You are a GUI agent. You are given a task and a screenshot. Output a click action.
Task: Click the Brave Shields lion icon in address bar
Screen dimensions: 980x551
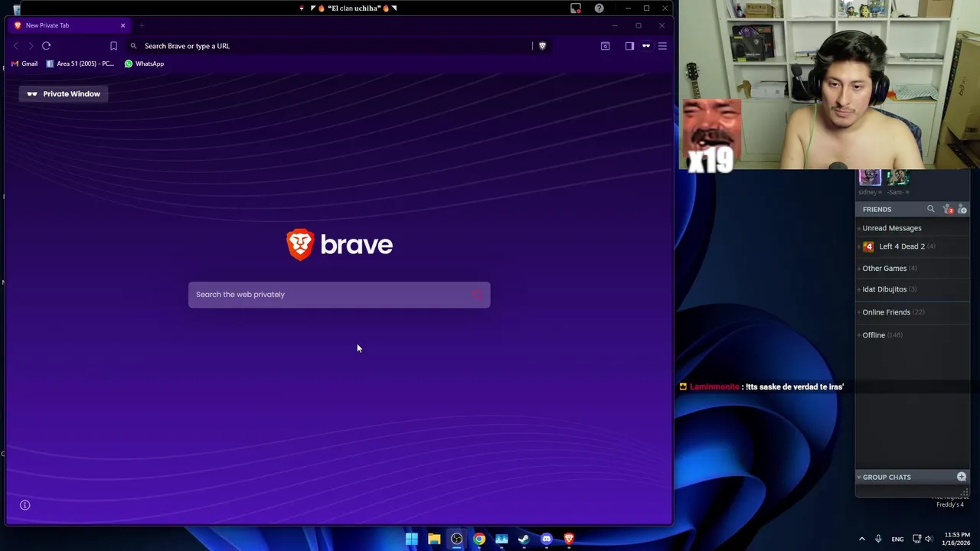542,46
